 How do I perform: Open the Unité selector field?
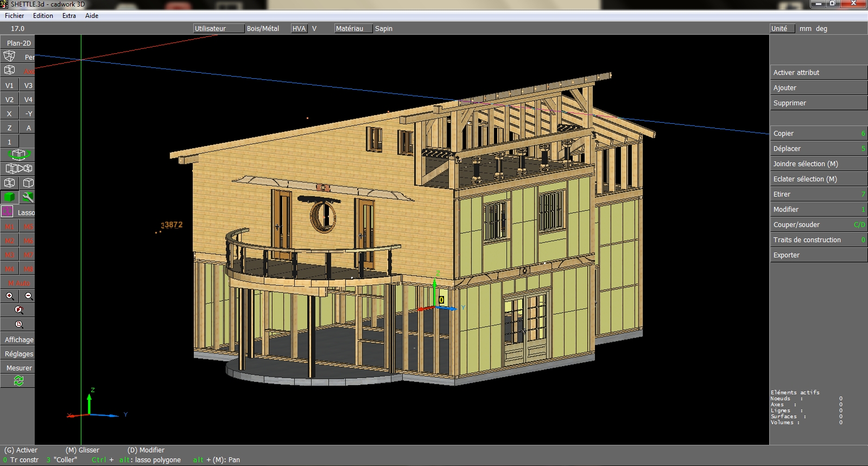[782, 28]
